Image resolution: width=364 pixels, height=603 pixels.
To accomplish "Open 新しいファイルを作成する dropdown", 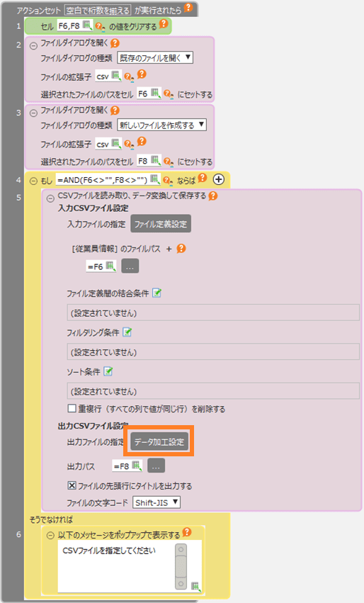I will pyautogui.click(x=162, y=125).
